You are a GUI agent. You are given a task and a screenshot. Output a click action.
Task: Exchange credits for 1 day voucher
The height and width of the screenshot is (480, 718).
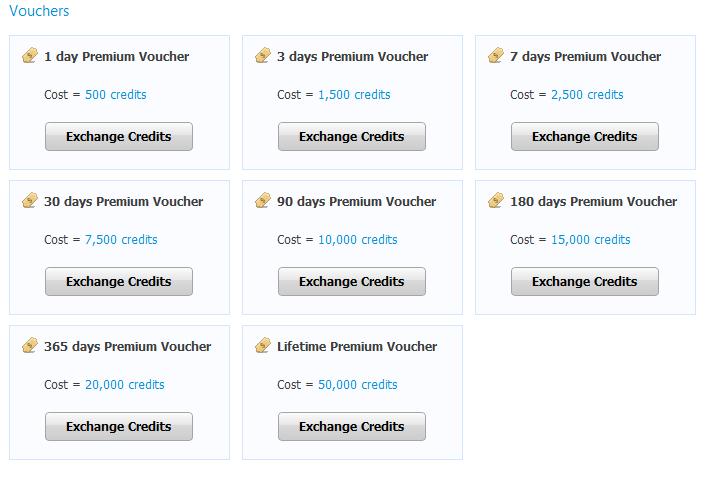tap(119, 137)
